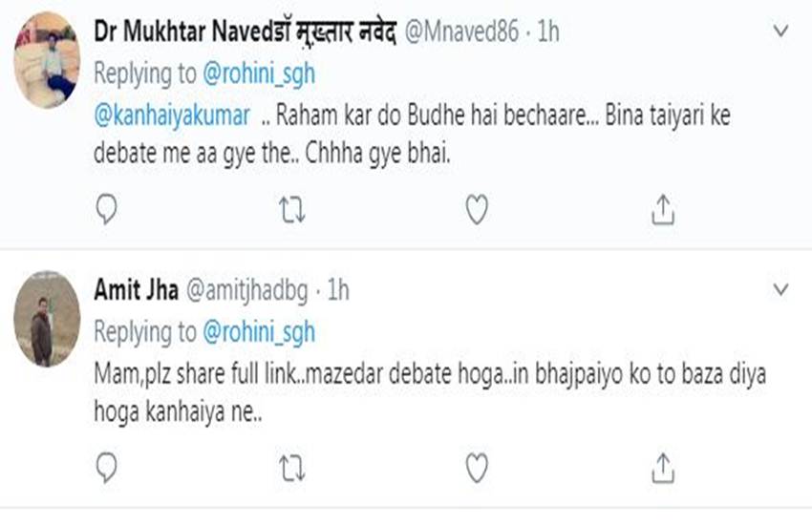Click the Amit Jha display name

[136, 289]
